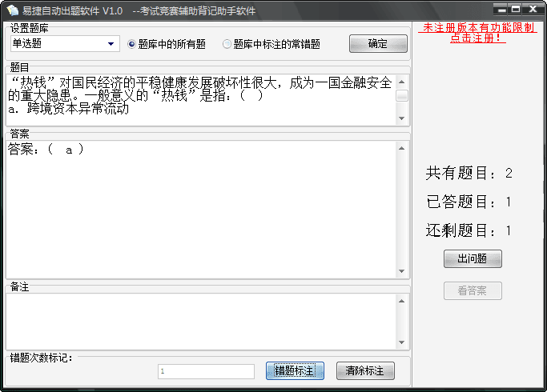Click the 共有题目：2 count label
This screenshot has height=392, width=547.
(469, 173)
